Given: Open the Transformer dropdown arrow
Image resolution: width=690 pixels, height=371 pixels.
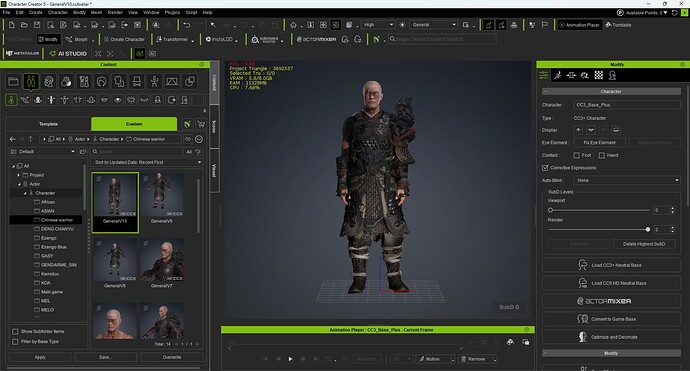Looking at the screenshot, I should coord(192,40).
